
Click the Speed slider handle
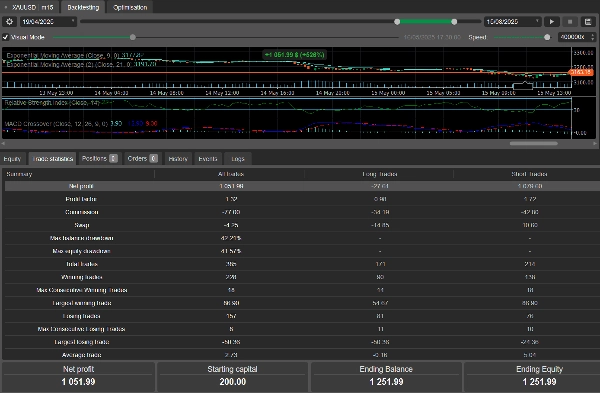tap(547, 37)
